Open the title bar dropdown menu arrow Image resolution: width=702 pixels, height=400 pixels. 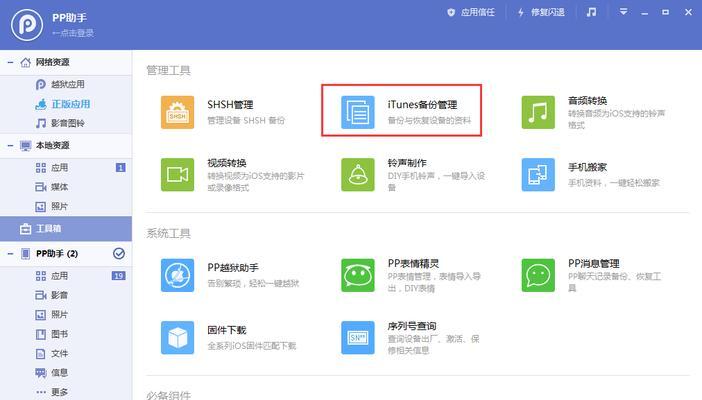point(623,12)
